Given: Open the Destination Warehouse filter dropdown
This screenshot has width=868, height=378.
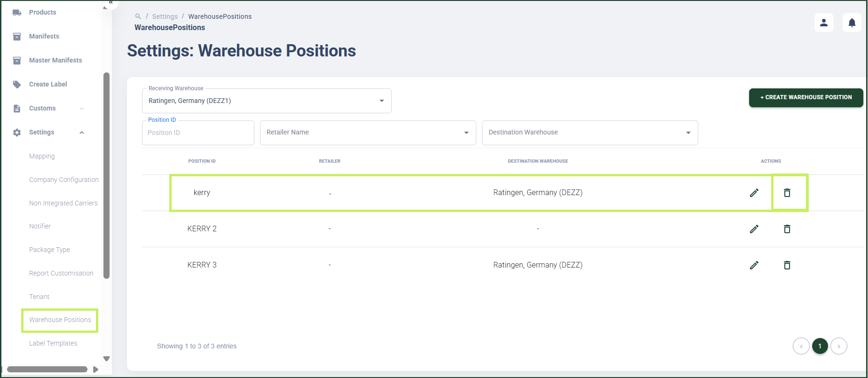Looking at the screenshot, I should 590,133.
